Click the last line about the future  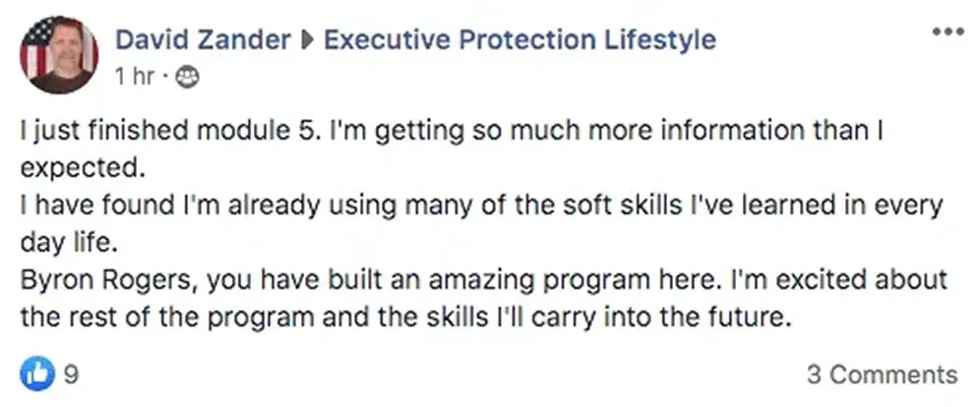pyautogui.click(x=406, y=319)
